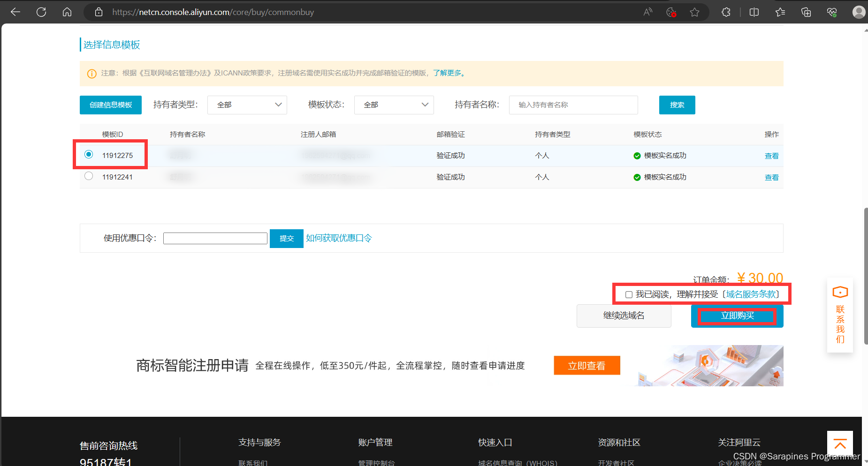Go to browser home icon
The width and height of the screenshot is (868, 466).
pos(67,12)
